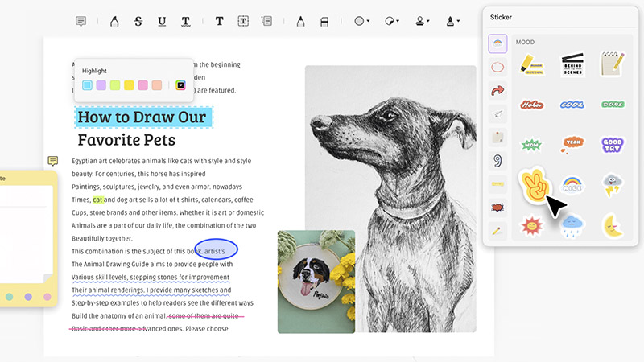Pick the Behind the Scenes clapperboard sticker
Image resolution: width=644 pixels, height=362 pixels.
[572, 64]
